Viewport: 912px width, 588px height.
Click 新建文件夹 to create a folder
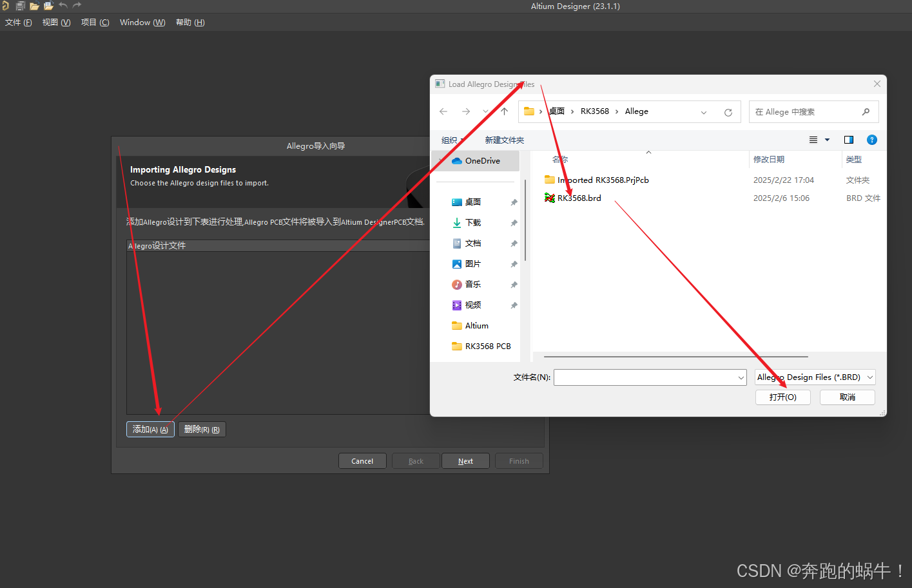(505, 140)
